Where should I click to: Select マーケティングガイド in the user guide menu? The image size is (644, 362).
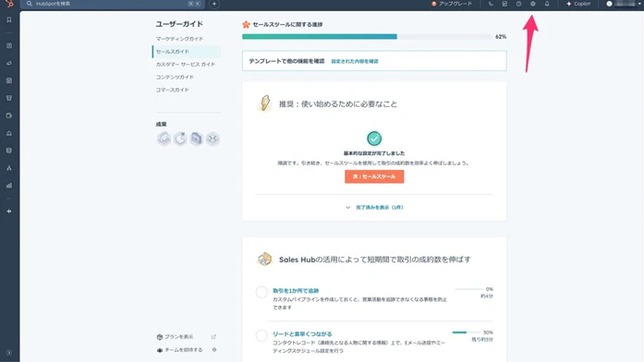pyautogui.click(x=179, y=39)
